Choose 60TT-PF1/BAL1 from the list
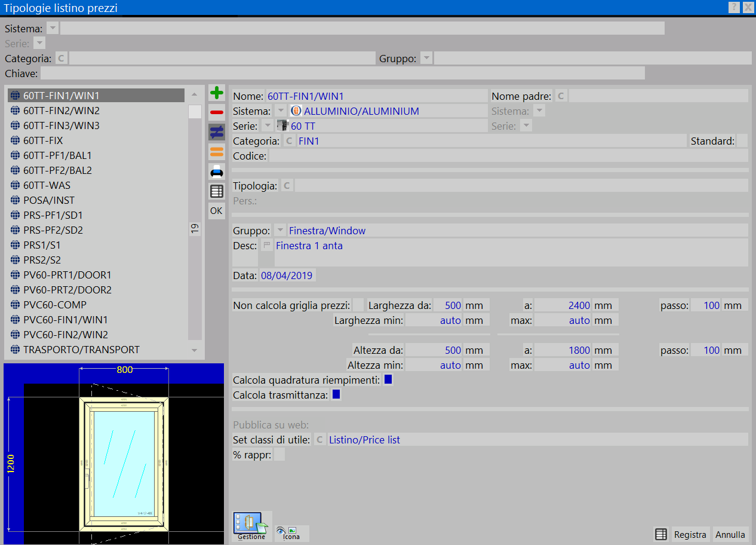This screenshot has width=756, height=545. tap(96, 155)
